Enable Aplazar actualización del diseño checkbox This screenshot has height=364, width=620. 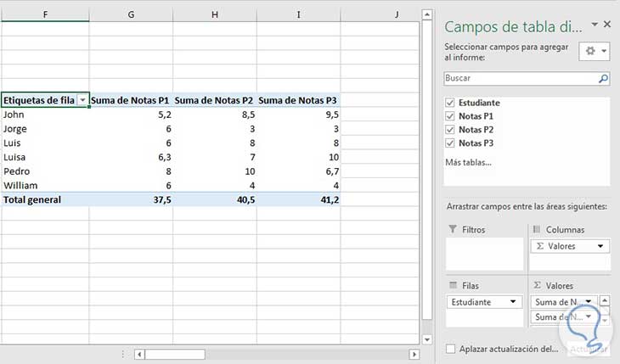(450, 349)
